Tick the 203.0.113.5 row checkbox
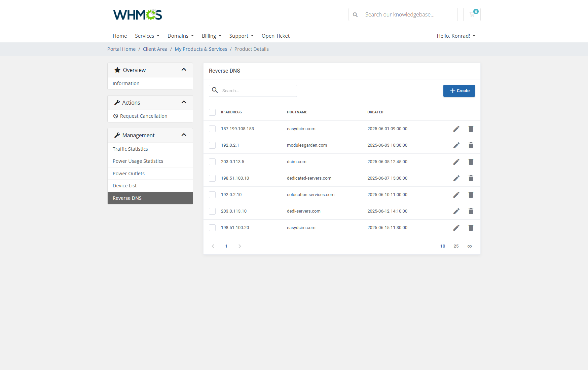This screenshot has height=370, width=588. [x=212, y=162]
